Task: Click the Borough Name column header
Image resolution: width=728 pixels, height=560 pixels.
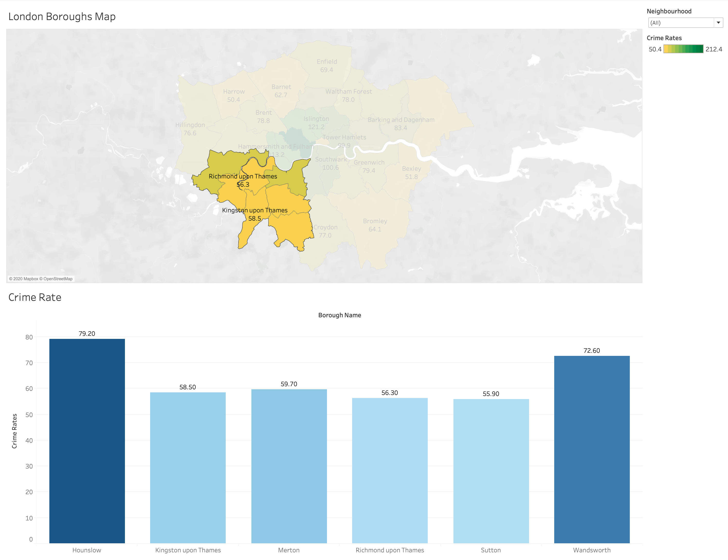Action: pyautogui.click(x=340, y=315)
